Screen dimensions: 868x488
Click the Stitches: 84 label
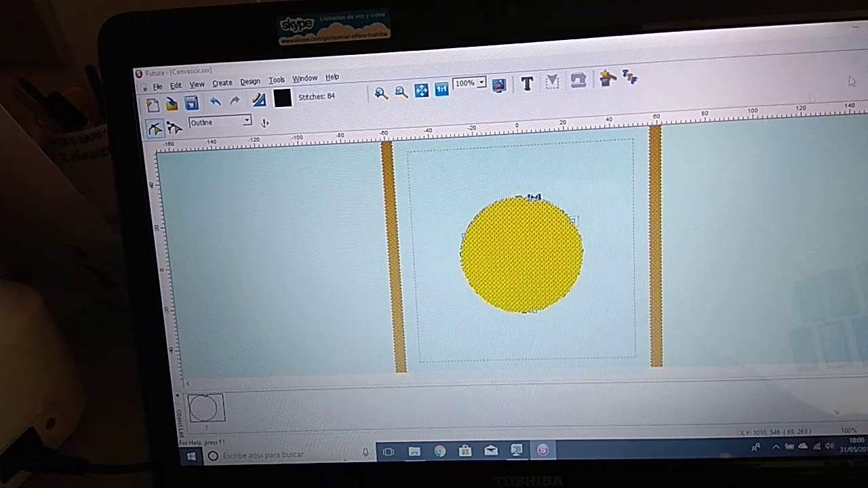pyautogui.click(x=317, y=96)
